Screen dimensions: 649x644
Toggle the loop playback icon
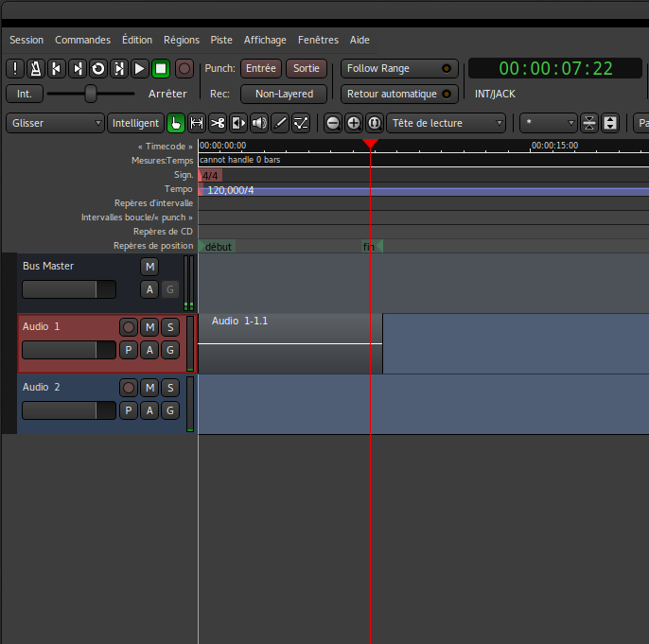tap(97, 68)
